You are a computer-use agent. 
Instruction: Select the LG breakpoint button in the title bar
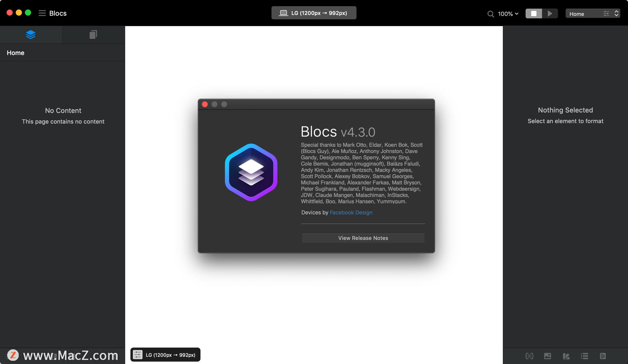pyautogui.click(x=314, y=13)
